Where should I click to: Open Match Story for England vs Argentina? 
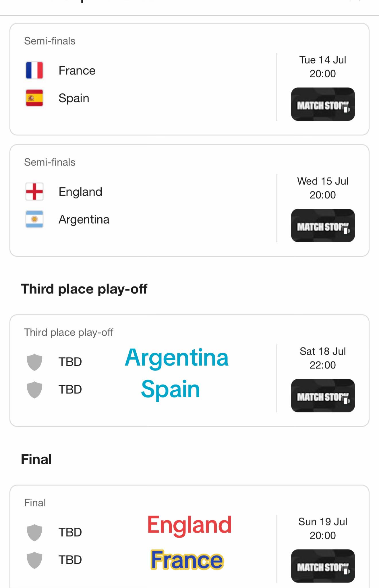coord(323,226)
